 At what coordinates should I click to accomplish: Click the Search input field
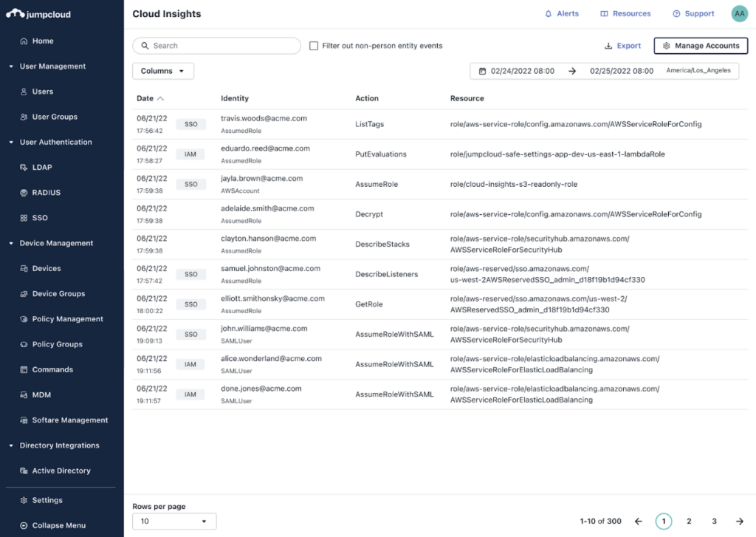click(x=221, y=46)
